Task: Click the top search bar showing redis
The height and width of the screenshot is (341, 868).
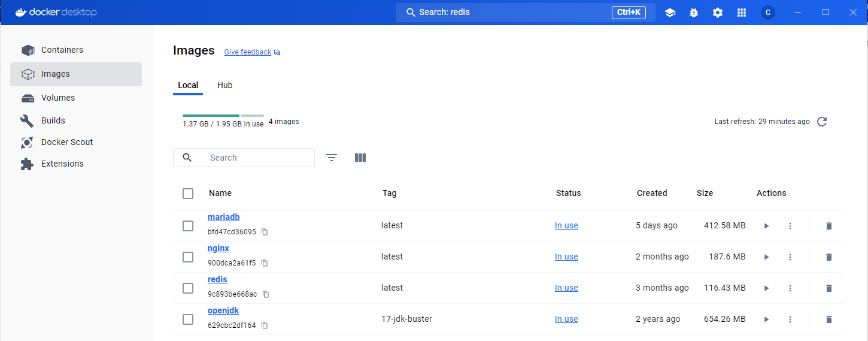Action: 525,12
